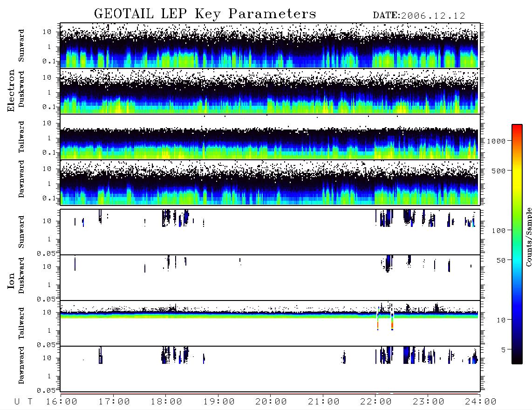Click the vertical 'Electron' group label

click(x=11, y=90)
